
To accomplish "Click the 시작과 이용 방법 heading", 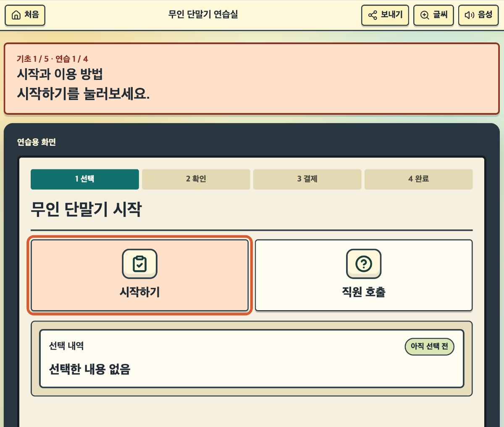I will click(60, 74).
